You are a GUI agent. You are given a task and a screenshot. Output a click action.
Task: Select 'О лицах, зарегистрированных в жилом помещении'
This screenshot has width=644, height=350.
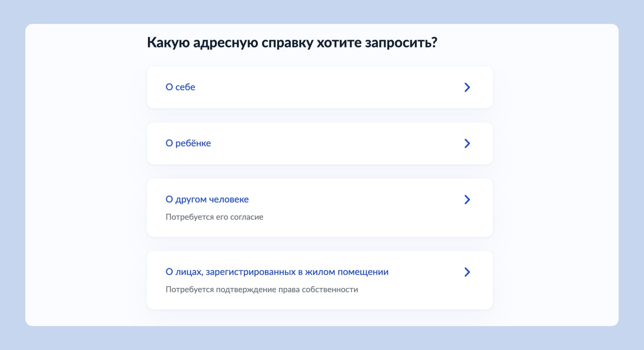(277, 272)
